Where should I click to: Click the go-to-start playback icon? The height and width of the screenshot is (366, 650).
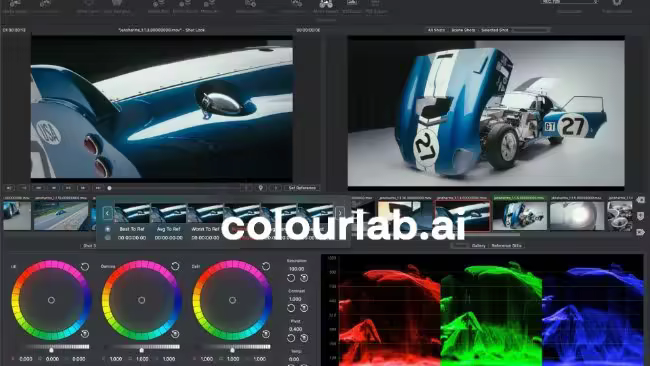pyautogui.click(x=9, y=188)
